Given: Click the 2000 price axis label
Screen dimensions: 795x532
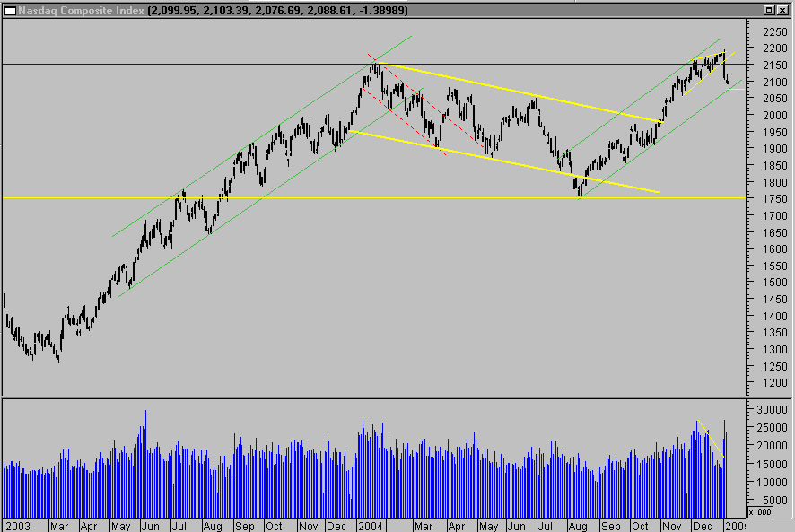Looking at the screenshot, I should pos(774,116).
